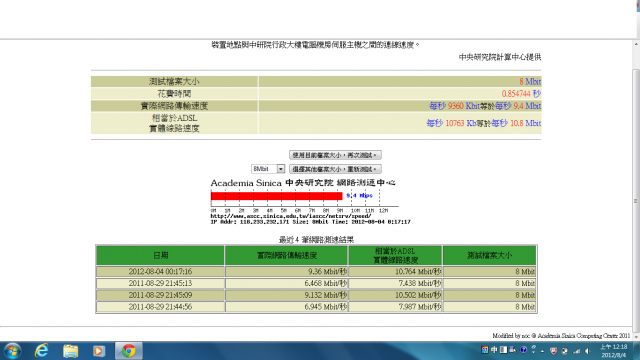
Task: Open the 8Mbit file size dropdown
Action: click(268, 169)
